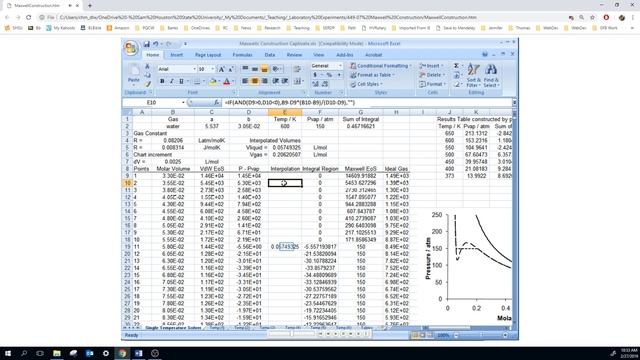Toggle Italic formatting

pyautogui.click(x=171, y=81)
